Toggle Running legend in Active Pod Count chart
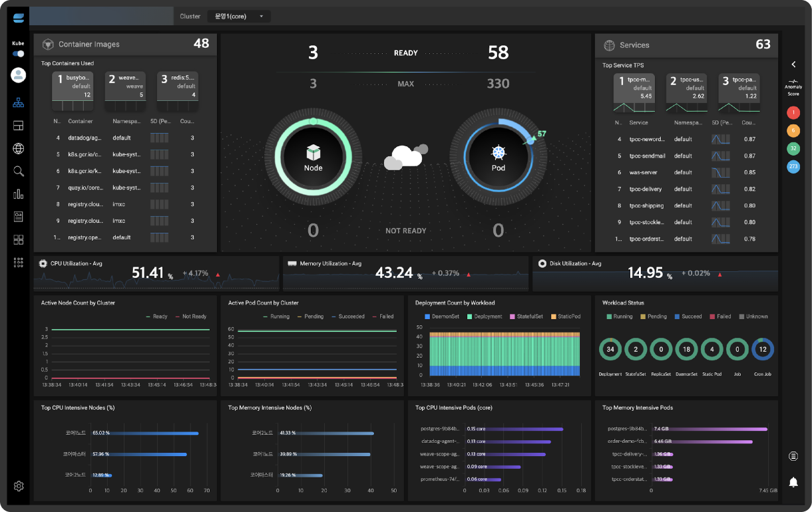 coord(275,317)
